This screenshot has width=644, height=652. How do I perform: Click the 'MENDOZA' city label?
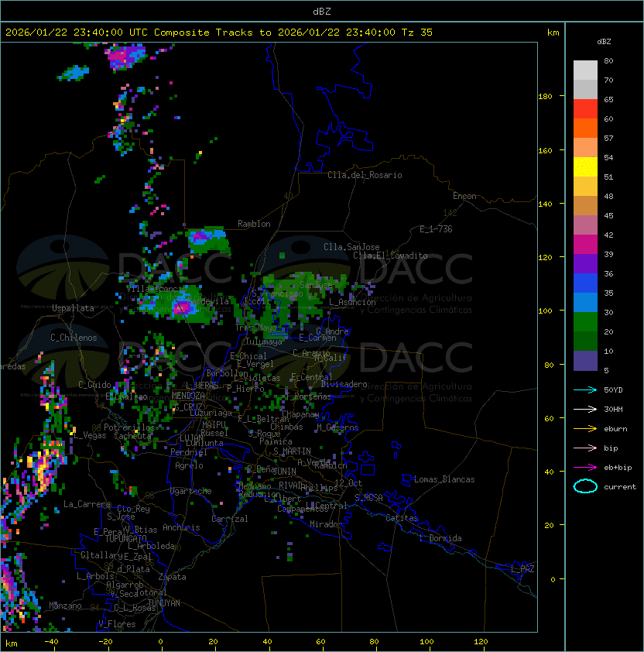[x=188, y=396]
